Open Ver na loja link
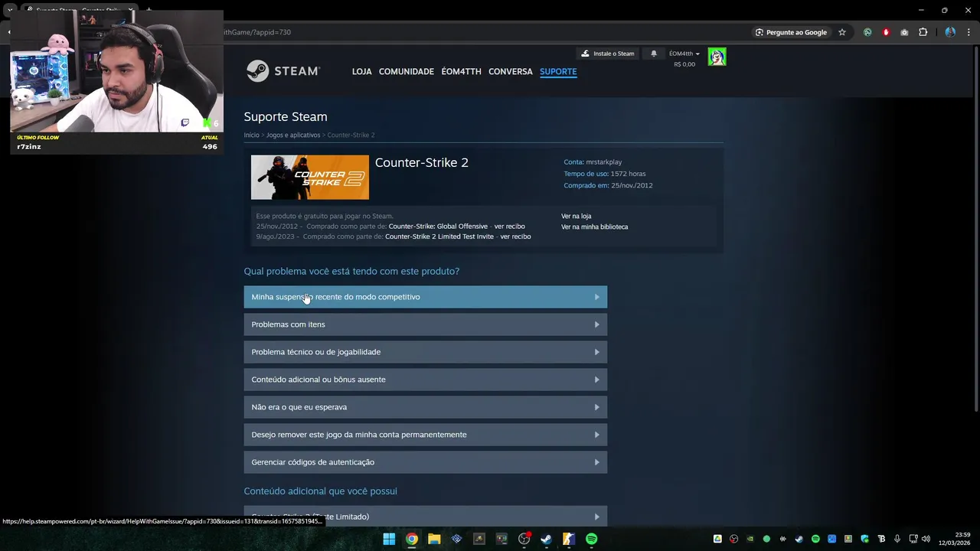Screen dimensions: 980x551 pyautogui.click(x=576, y=216)
